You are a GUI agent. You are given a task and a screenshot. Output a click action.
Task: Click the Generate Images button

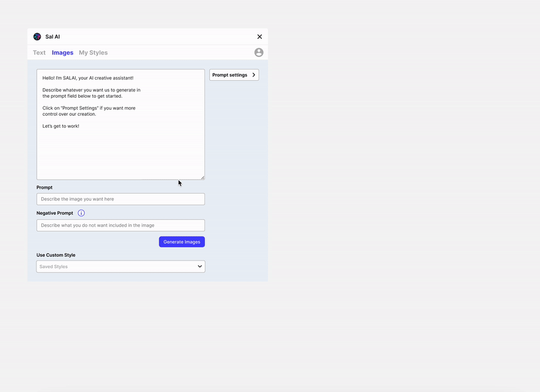tap(182, 242)
